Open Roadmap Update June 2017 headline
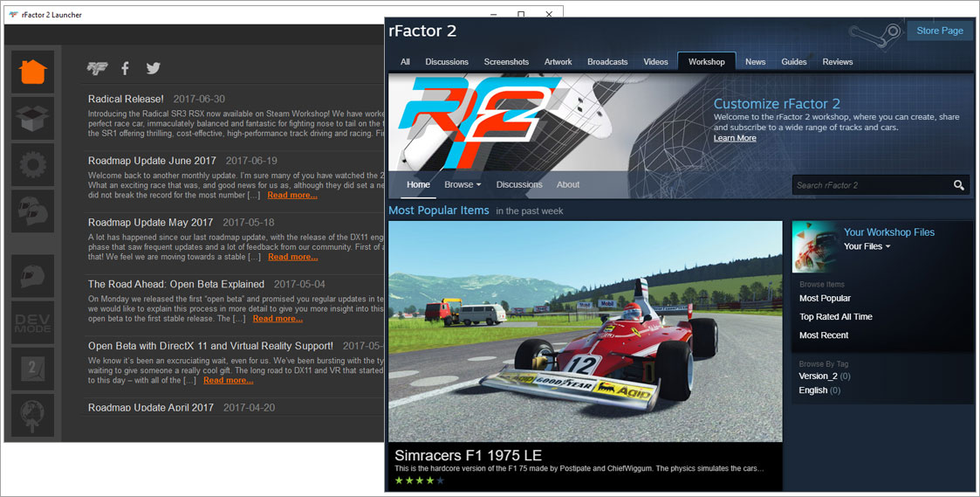 pyautogui.click(x=152, y=161)
